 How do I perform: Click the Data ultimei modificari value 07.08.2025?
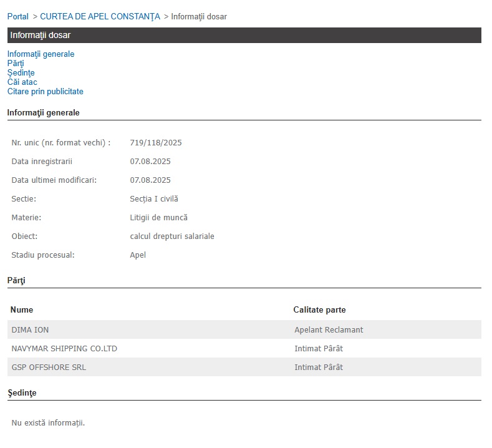tap(150, 180)
